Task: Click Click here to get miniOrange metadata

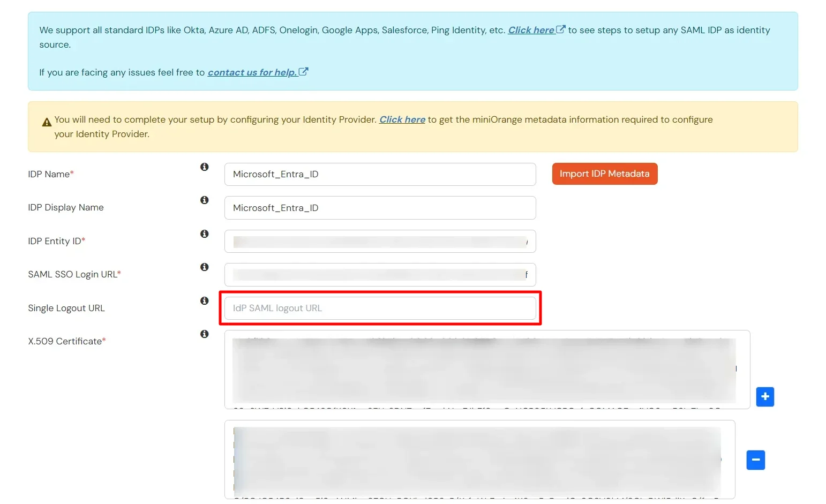Action: coord(402,119)
